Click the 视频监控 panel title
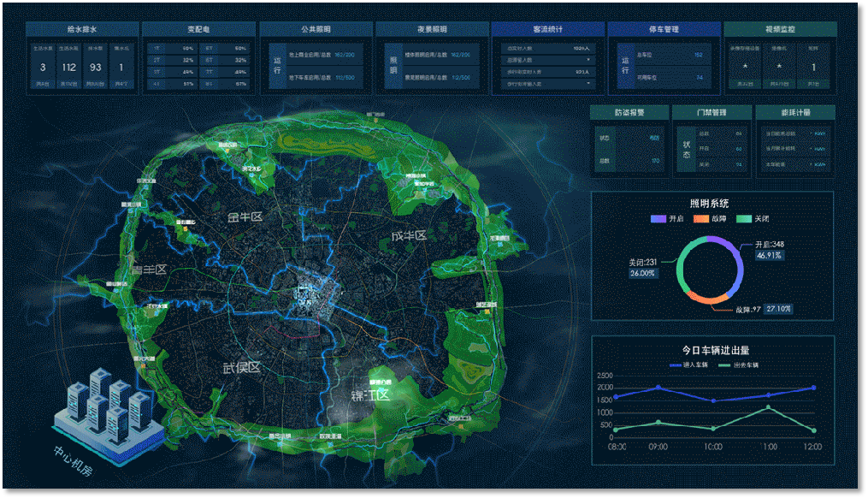Image resolution: width=868 pixels, height=498 pixels. [780, 29]
